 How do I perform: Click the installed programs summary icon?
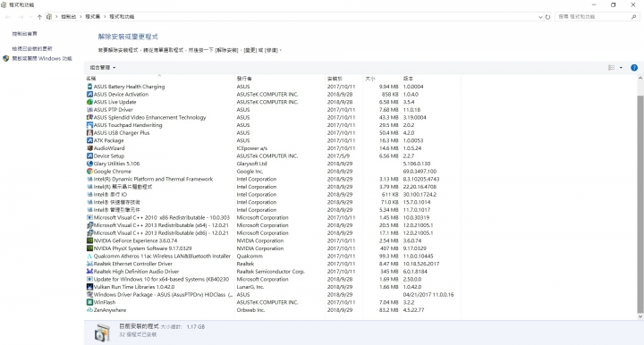point(102,332)
